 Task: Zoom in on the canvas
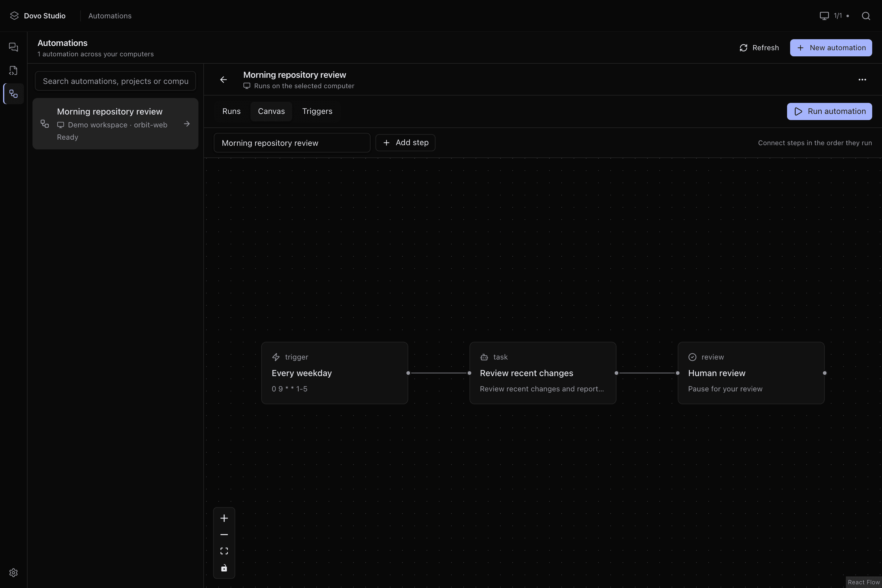(x=224, y=518)
